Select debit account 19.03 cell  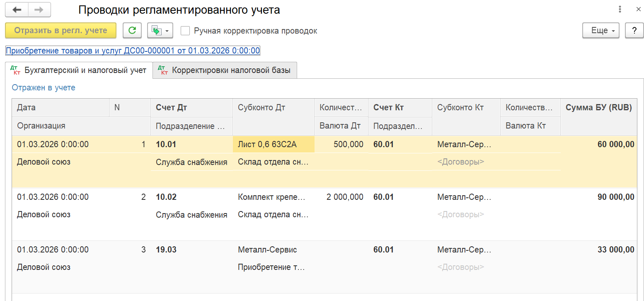click(191, 250)
